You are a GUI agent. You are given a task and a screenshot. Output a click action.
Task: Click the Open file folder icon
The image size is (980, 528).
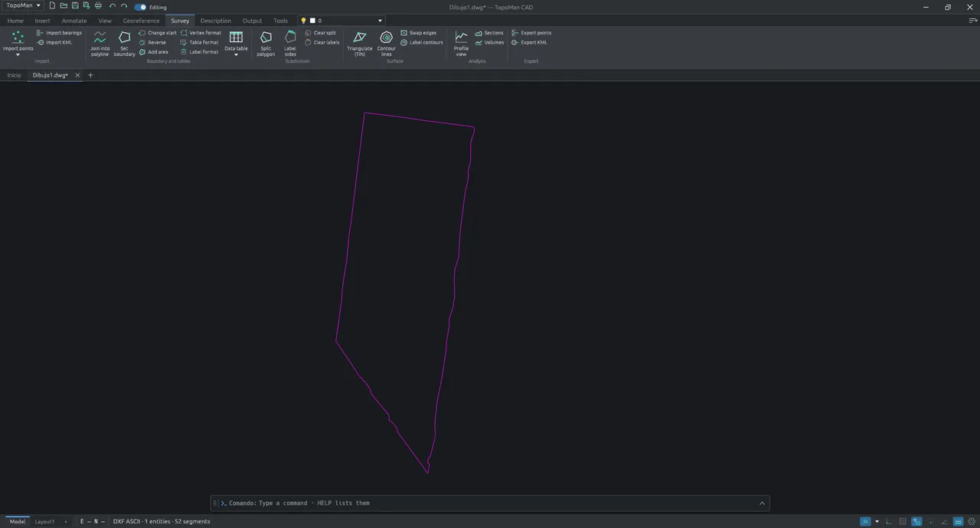coord(64,6)
